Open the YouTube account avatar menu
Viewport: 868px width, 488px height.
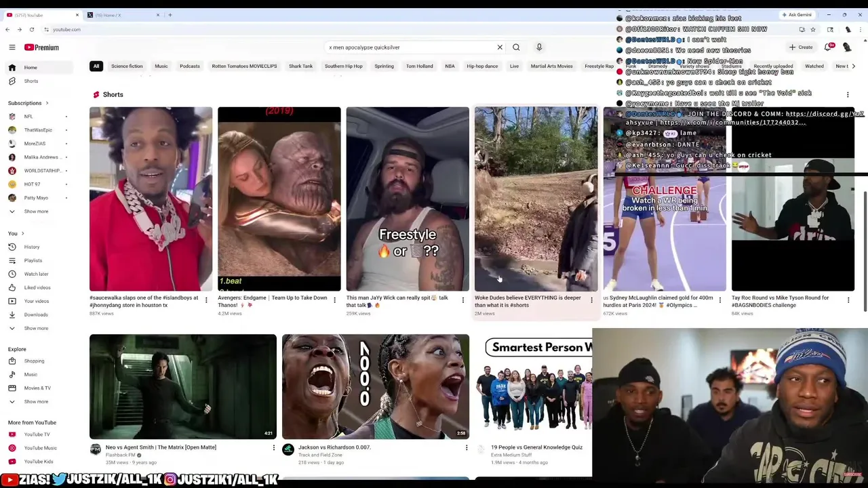tap(847, 47)
